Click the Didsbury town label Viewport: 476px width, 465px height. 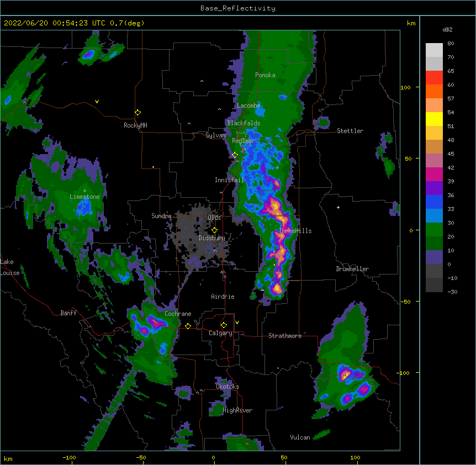tap(211, 238)
